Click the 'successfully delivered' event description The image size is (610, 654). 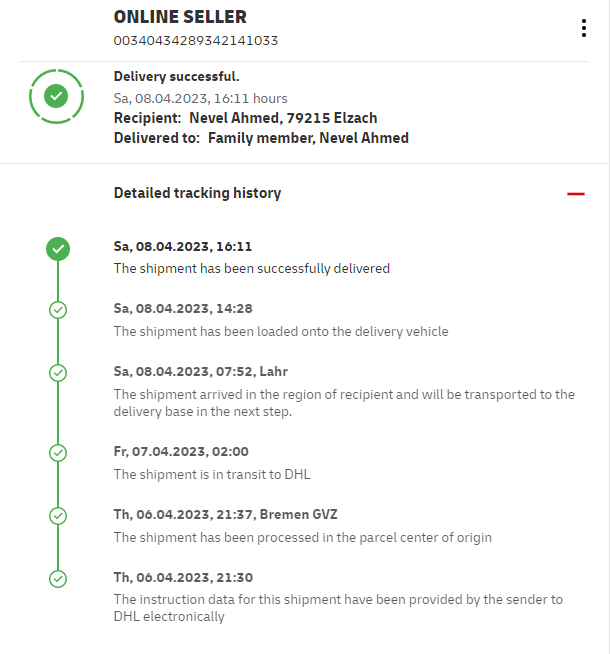[x=251, y=268]
